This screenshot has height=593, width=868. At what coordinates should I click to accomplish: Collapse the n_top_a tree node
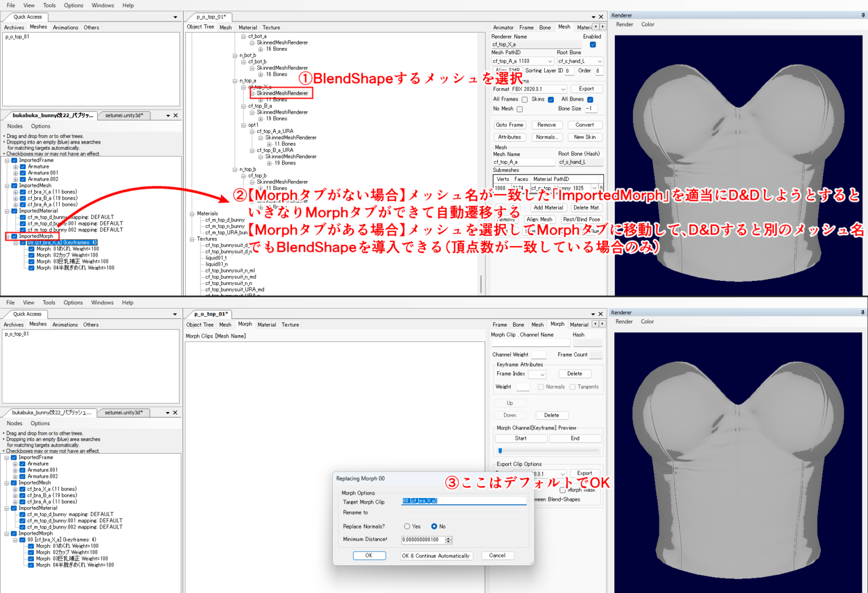(x=235, y=81)
